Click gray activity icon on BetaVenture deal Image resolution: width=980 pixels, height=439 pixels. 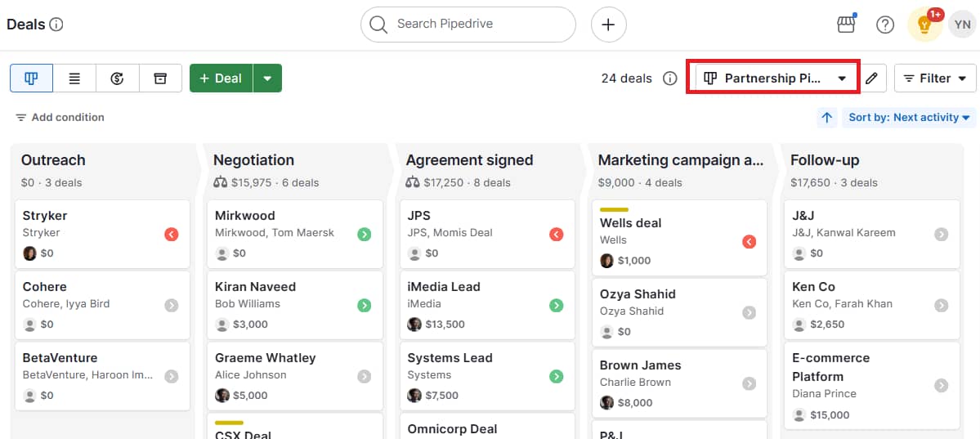point(172,377)
